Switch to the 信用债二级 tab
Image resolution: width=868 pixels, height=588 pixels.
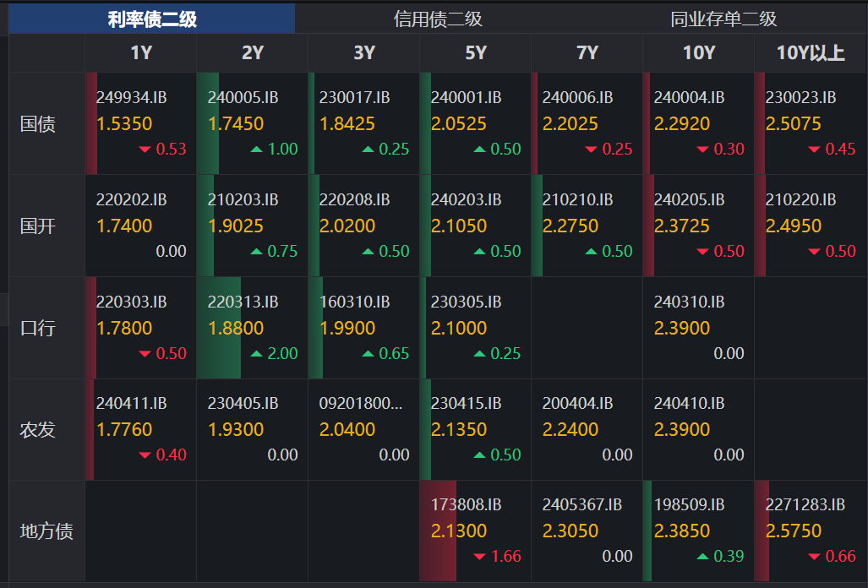click(438, 19)
